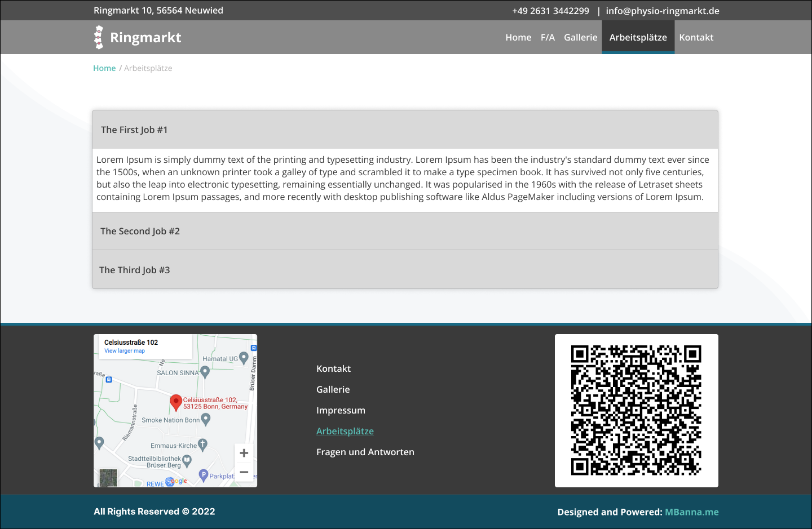The width and height of the screenshot is (812, 529).
Task: Select the Hamatal UG map marker
Action: [x=244, y=357]
